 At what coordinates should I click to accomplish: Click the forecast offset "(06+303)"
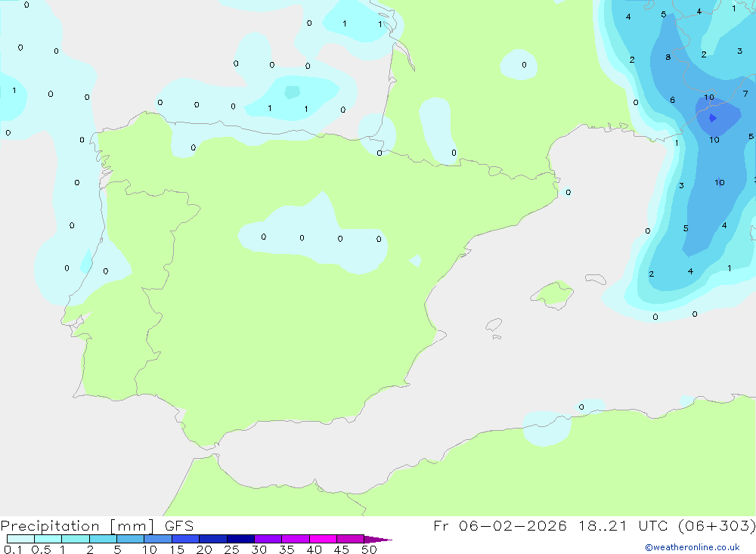click(717, 525)
